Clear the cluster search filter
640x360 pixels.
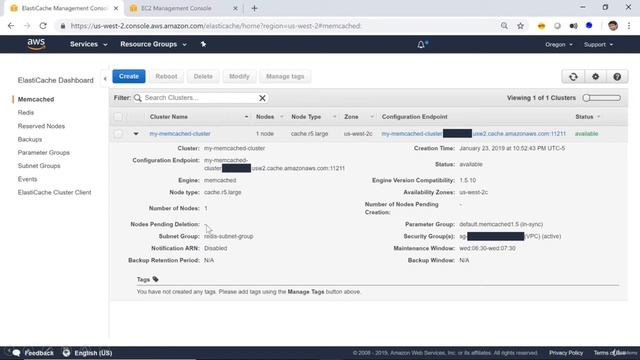(x=262, y=98)
